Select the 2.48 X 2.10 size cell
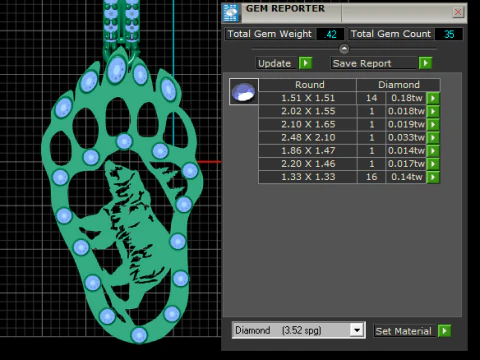The image size is (480, 360). (308, 137)
